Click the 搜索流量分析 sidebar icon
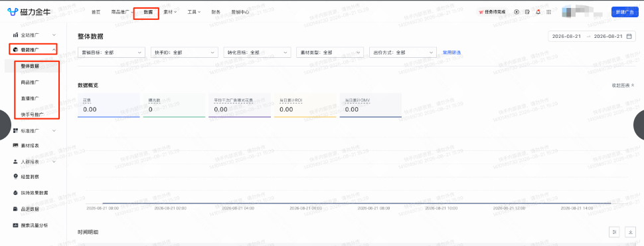The image size is (644, 246). click(16, 225)
